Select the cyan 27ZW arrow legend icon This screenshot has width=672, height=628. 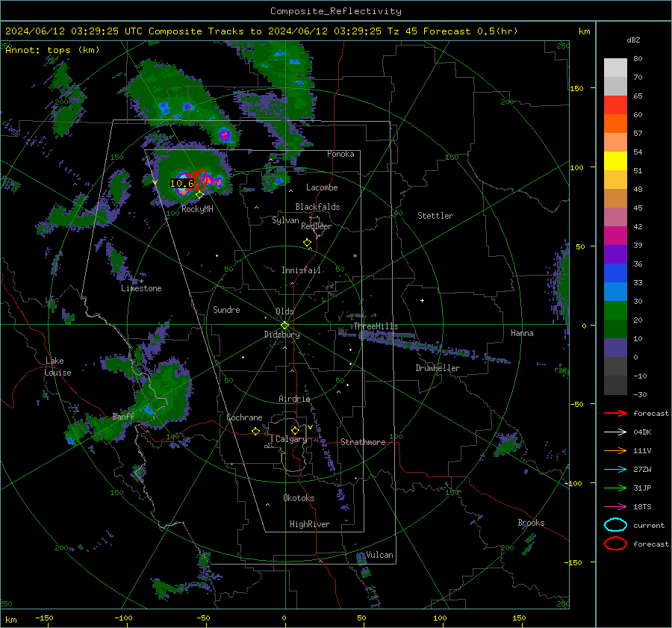point(615,470)
